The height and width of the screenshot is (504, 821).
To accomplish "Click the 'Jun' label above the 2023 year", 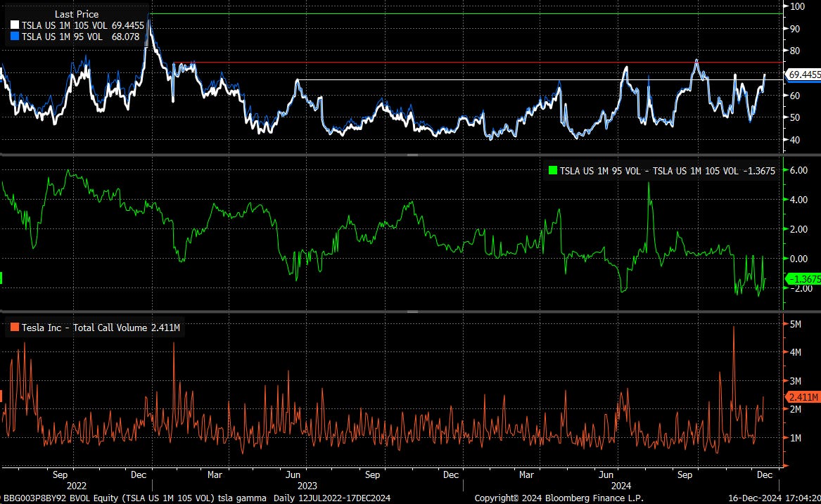I will [x=293, y=474].
